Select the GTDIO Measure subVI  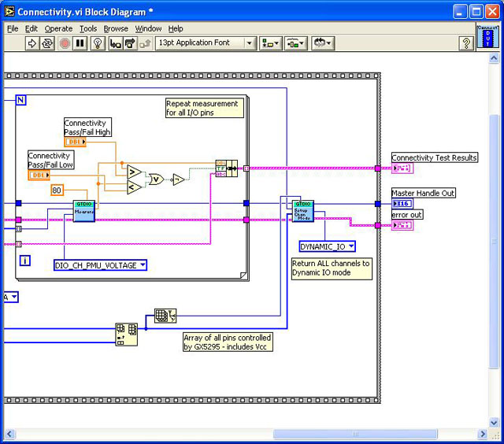(x=84, y=211)
